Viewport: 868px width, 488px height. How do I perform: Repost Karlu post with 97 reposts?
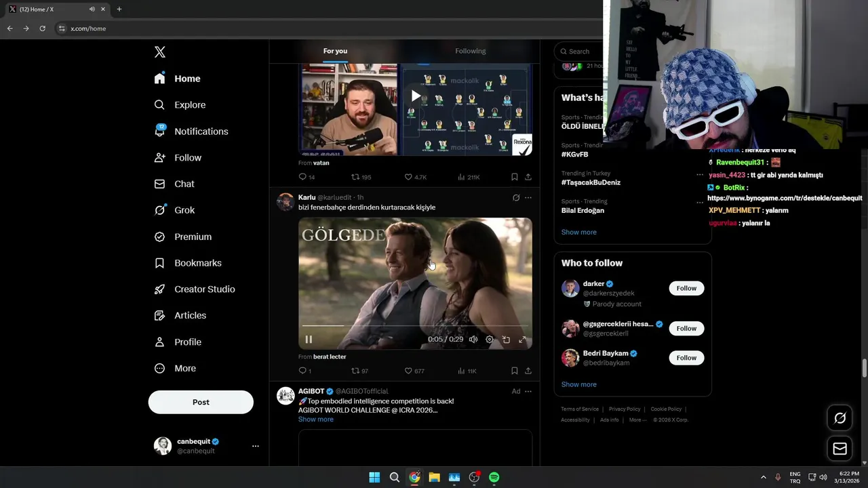pyautogui.click(x=360, y=371)
